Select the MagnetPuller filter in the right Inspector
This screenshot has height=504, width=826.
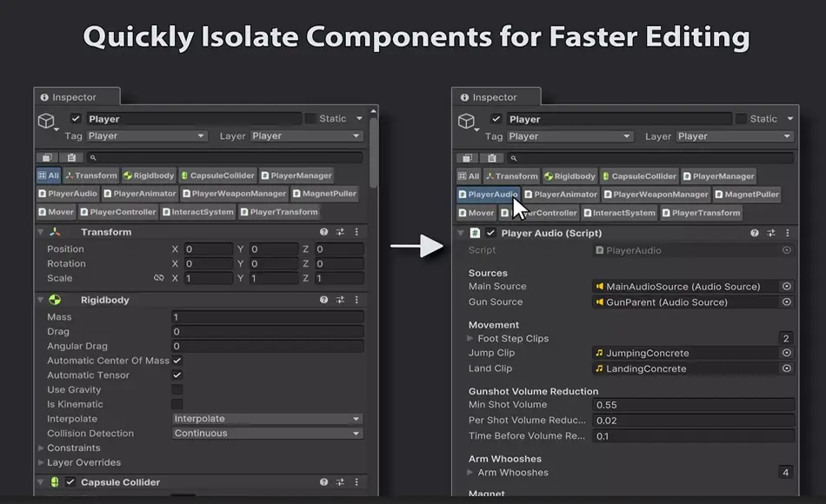[x=747, y=195]
